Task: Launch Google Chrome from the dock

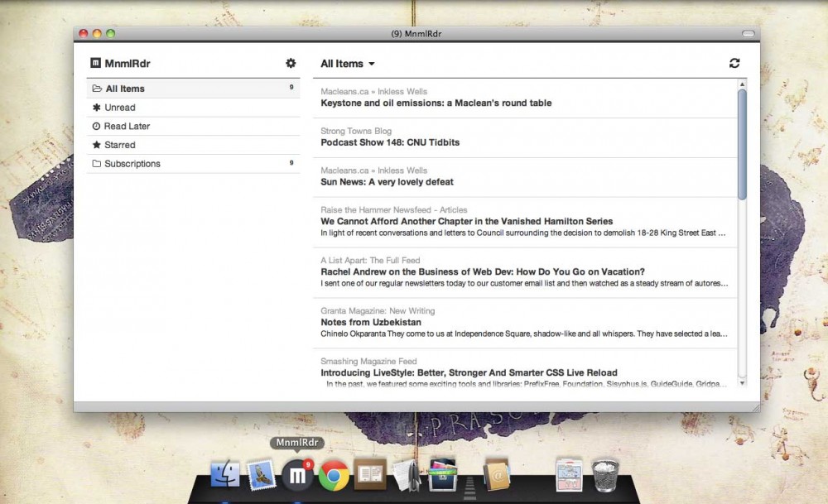Action: tap(334, 476)
